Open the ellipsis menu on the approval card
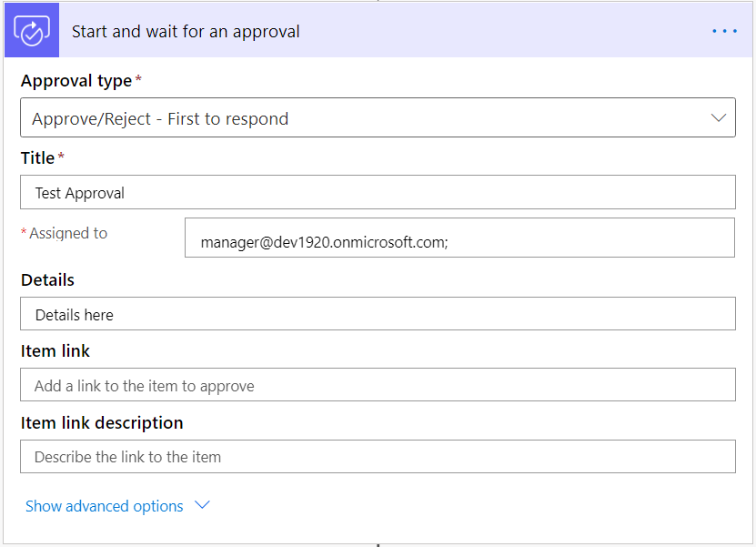This screenshot has height=547, width=756. pyautogui.click(x=724, y=30)
